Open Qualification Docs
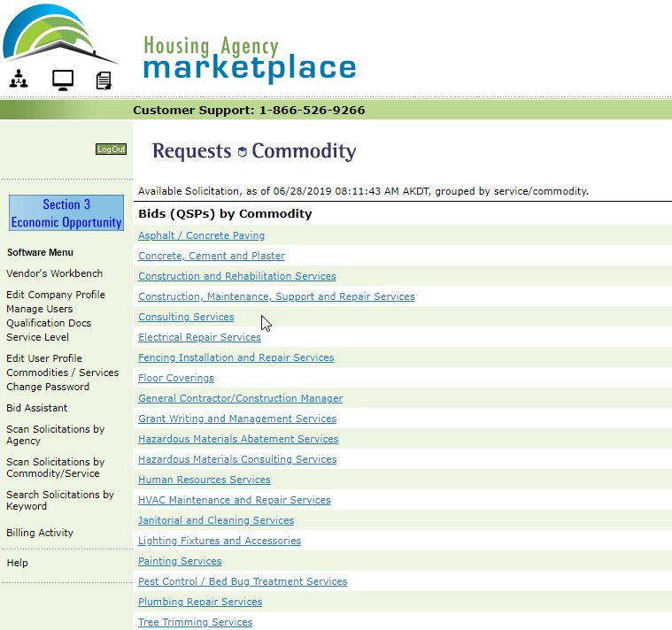This screenshot has width=672, height=630. click(x=49, y=323)
